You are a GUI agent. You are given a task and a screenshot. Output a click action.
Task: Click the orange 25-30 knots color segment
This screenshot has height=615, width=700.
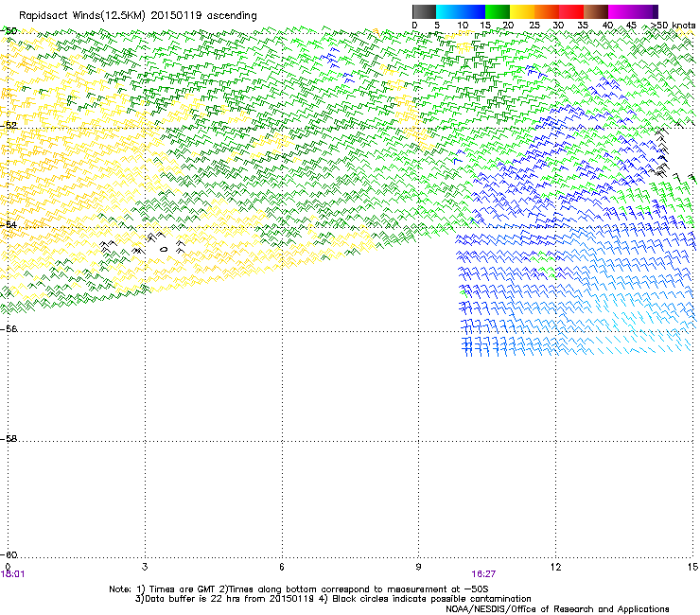547,11
